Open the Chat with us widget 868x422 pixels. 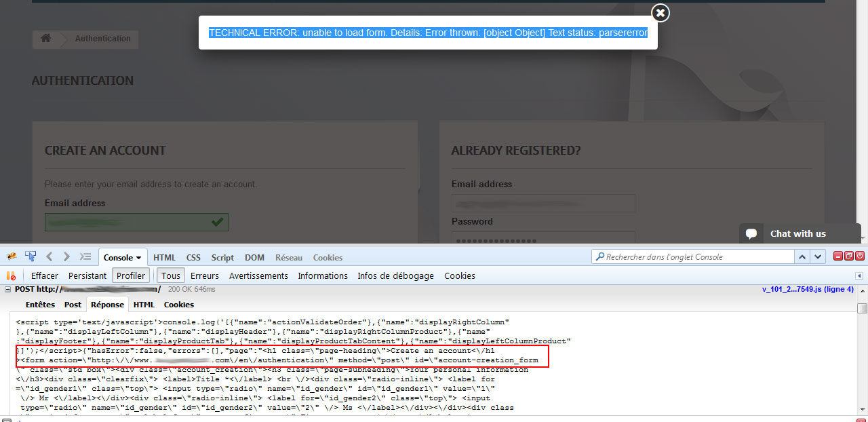[x=800, y=233]
